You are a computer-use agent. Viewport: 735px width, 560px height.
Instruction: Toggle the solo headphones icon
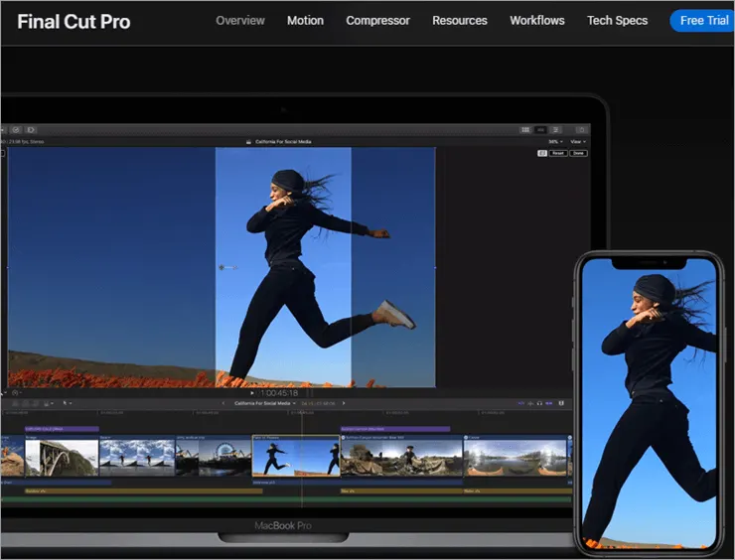(539, 403)
